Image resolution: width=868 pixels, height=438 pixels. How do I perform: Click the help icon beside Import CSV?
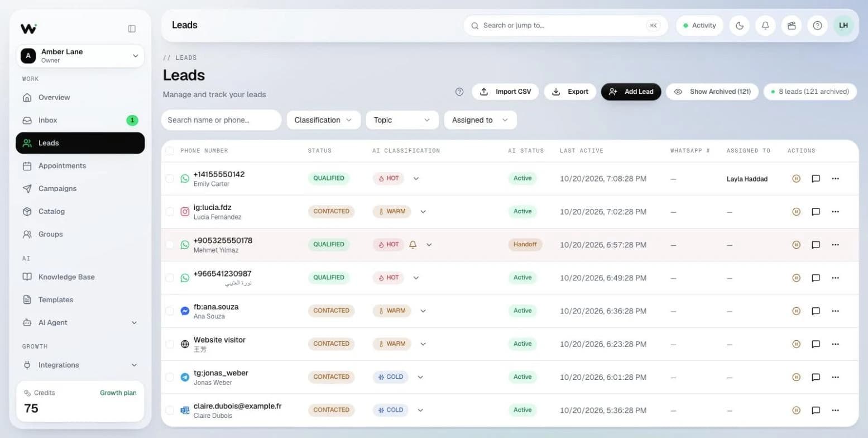point(459,92)
